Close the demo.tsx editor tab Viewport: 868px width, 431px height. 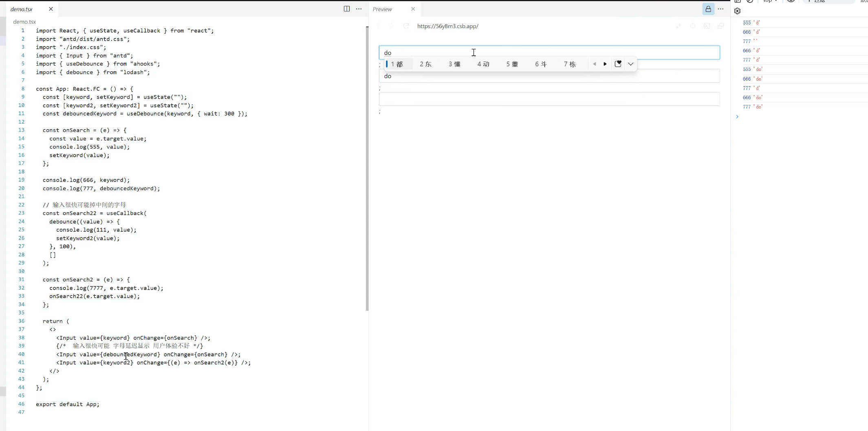click(x=51, y=9)
